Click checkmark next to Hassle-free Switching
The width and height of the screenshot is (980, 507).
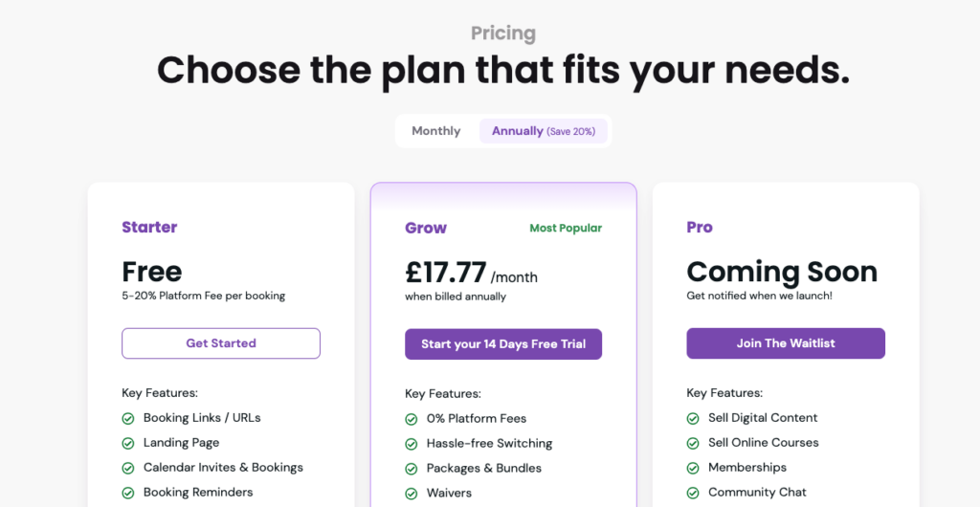point(412,444)
